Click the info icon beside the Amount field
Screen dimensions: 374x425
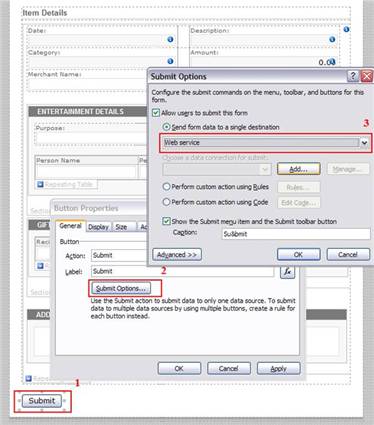pyautogui.click(x=332, y=61)
